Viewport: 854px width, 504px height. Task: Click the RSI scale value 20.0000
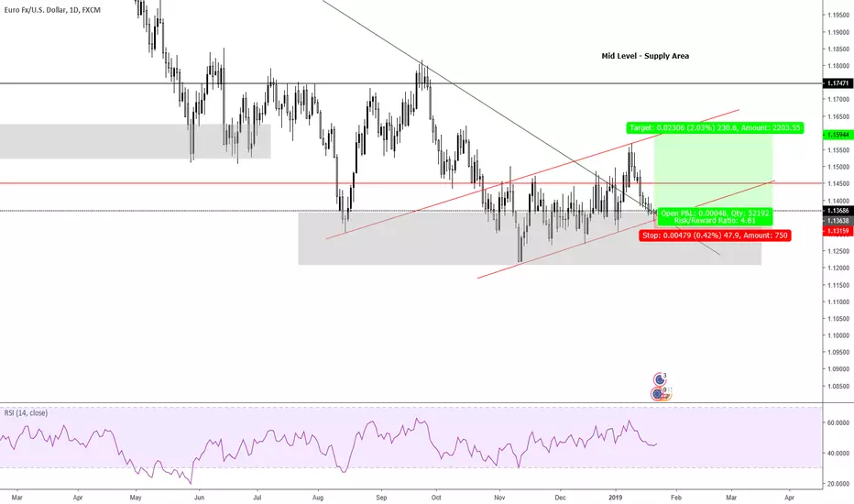(x=838, y=484)
